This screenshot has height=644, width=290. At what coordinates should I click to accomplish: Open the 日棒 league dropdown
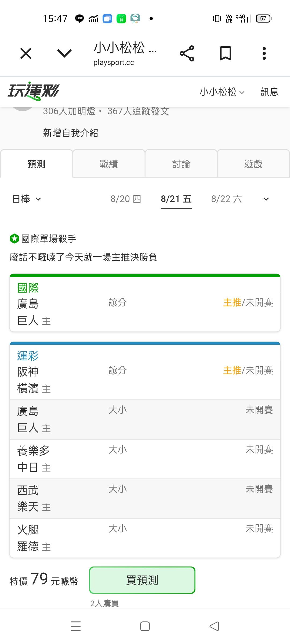click(27, 199)
